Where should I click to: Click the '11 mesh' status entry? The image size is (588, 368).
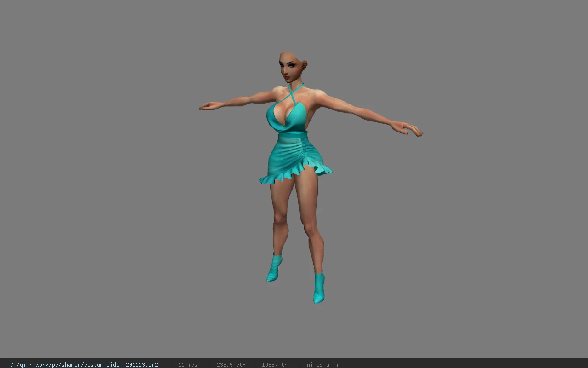click(189, 365)
